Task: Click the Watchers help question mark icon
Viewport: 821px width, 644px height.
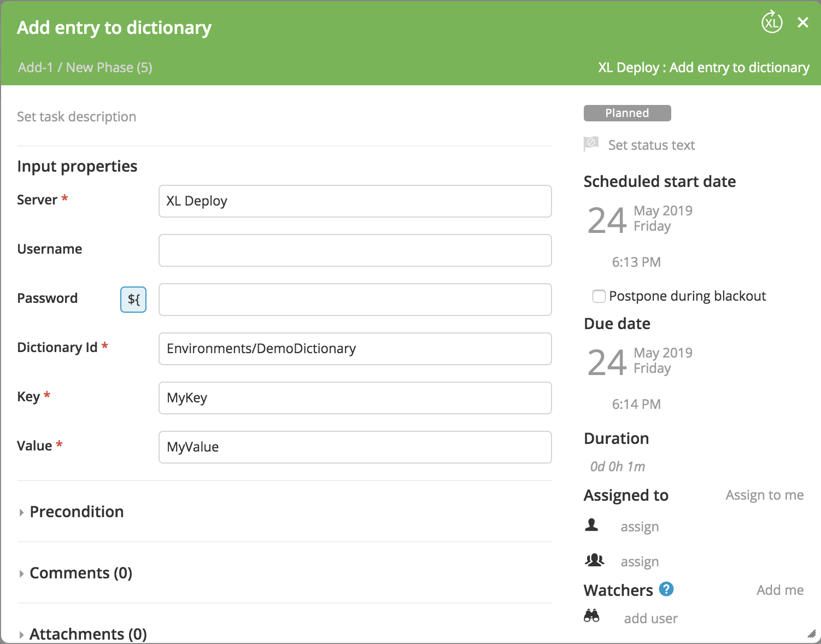Action: tap(666, 589)
